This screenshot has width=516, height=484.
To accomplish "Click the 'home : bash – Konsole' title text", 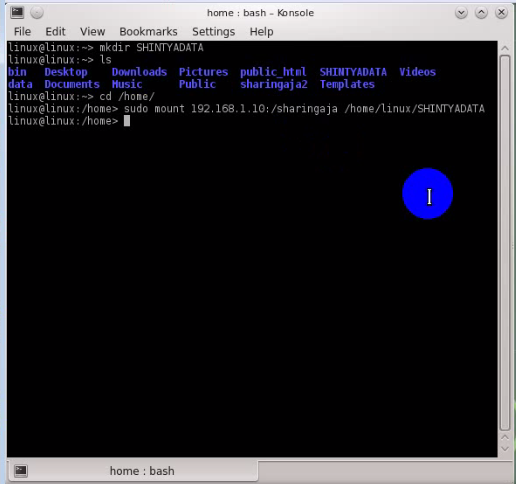I will click(261, 13).
